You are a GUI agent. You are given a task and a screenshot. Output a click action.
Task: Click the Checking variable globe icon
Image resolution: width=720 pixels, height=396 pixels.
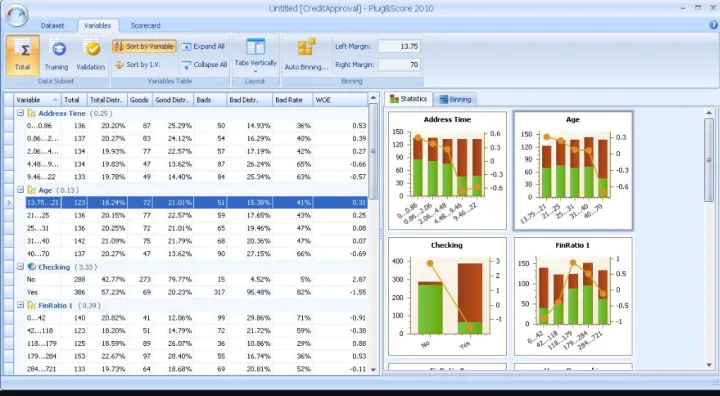[x=31, y=267]
